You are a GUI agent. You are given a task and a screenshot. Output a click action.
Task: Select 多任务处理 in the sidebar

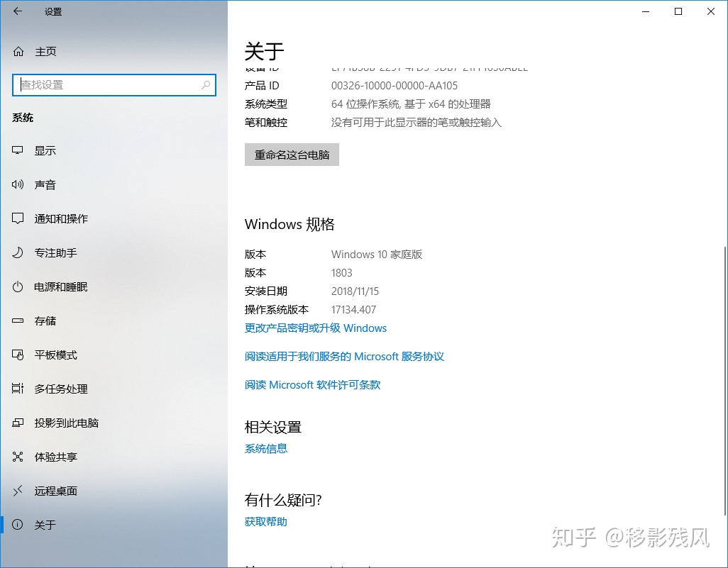[x=61, y=389]
